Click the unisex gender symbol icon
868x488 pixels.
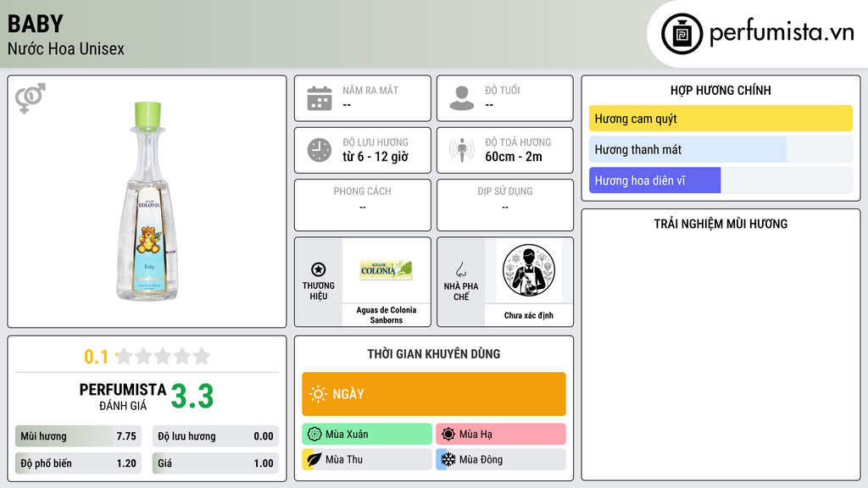coord(31,98)
